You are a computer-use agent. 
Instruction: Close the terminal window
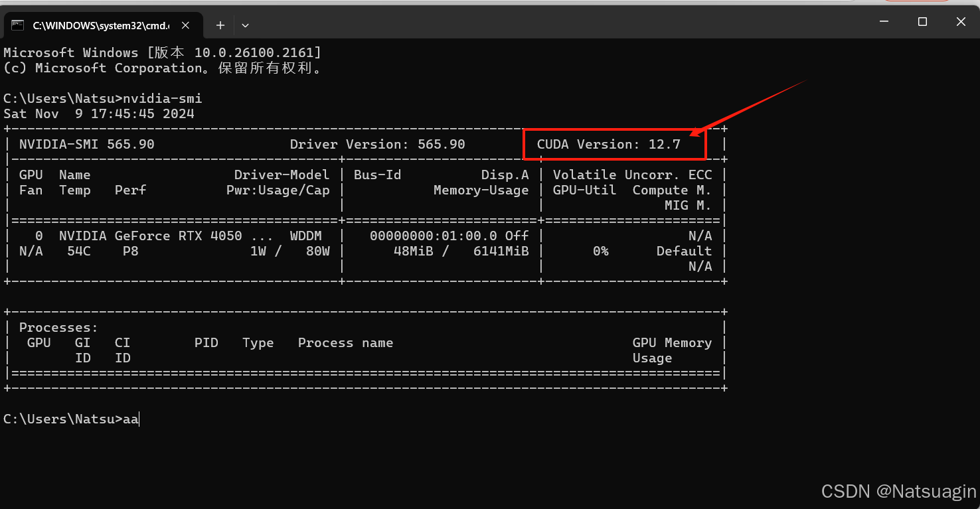pyautogui.click(x=961, y=21)
